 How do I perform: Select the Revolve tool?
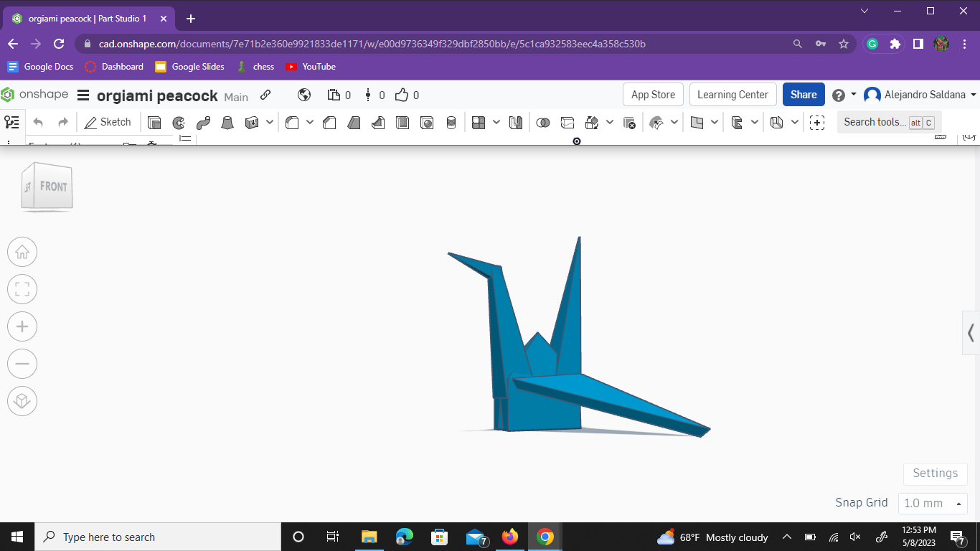(178, 122)
